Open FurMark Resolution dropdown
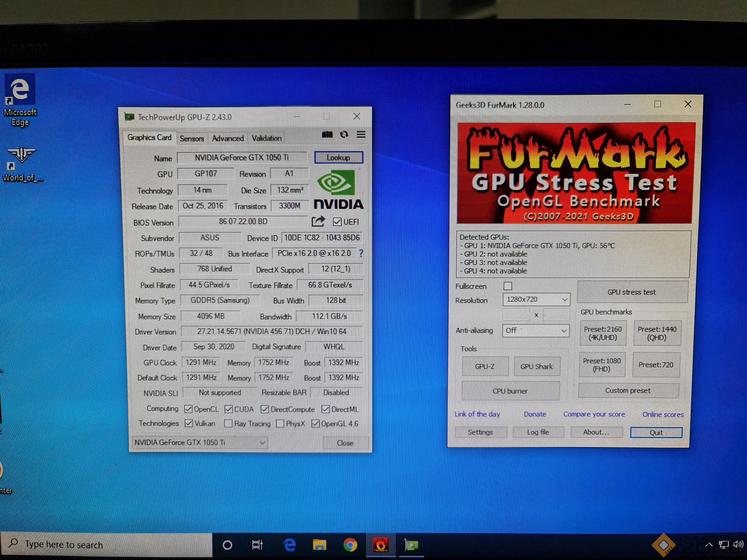Image resolution: width=747 pixels, height=560 pixels. pos(536,300)
